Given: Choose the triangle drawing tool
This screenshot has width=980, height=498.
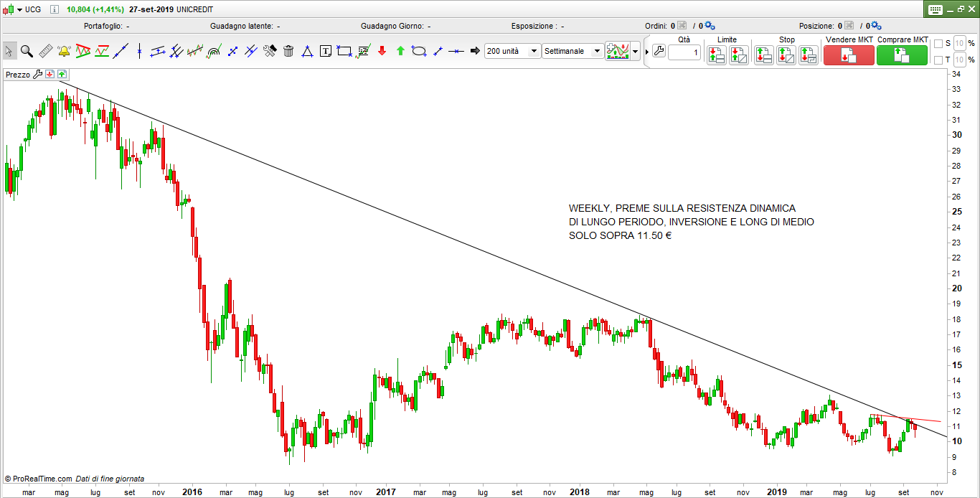Looking at the screenshot, I should (307, 51).
